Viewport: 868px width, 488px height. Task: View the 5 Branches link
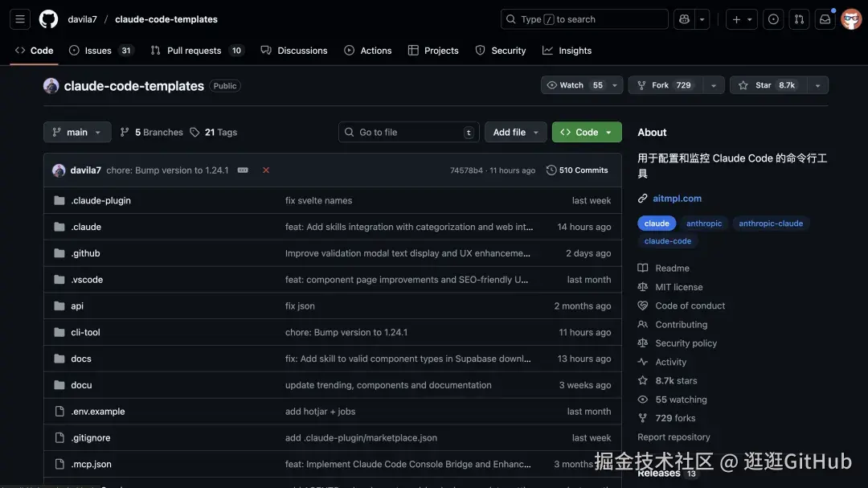(x=152, y=133)
